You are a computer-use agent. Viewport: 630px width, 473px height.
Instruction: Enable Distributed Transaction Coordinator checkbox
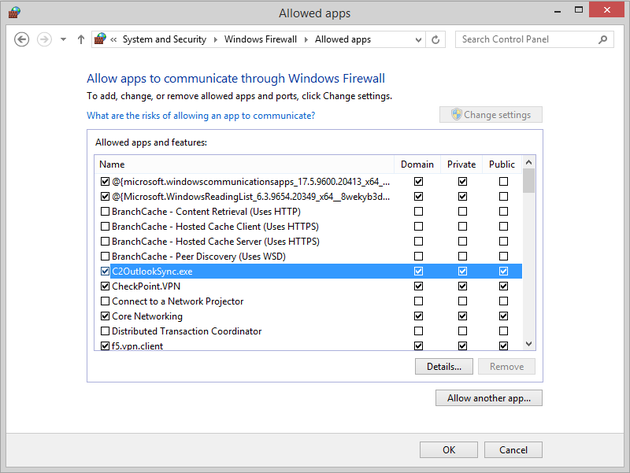pos(105,331)
